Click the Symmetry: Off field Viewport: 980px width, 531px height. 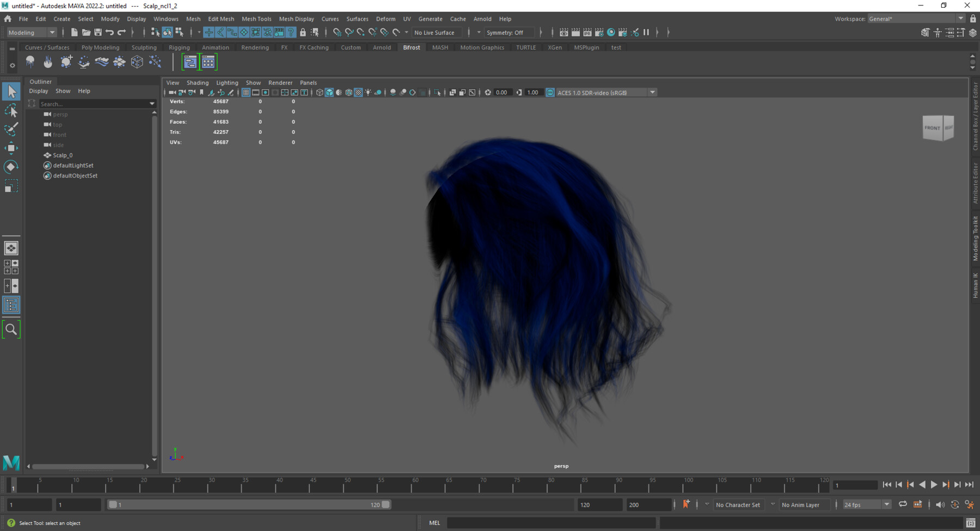510,33
